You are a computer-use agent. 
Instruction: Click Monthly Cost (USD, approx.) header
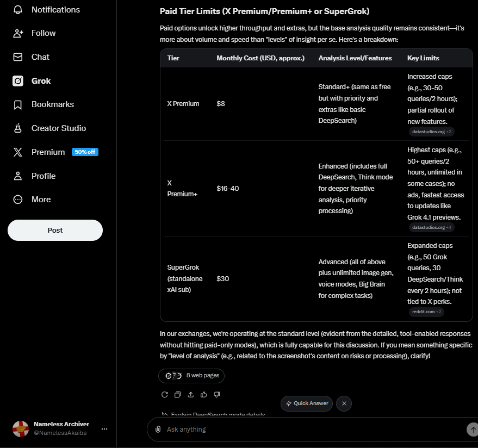[260, 58]
